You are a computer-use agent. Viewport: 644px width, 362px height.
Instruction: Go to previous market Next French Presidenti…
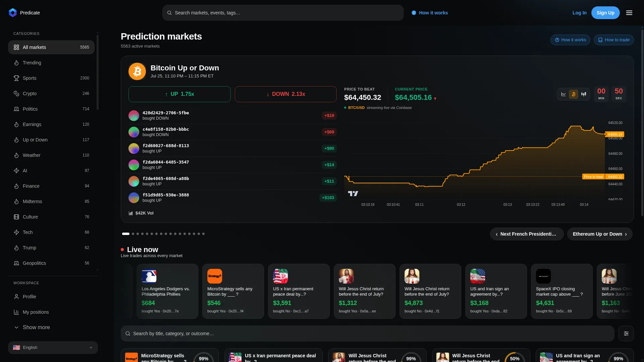click(527, 234)
